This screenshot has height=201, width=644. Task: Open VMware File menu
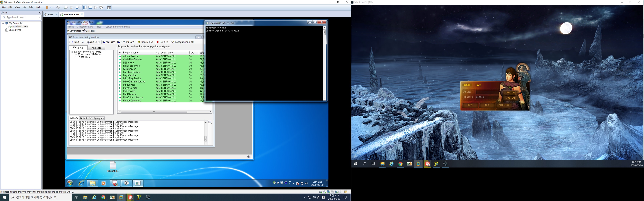(4, 7)
